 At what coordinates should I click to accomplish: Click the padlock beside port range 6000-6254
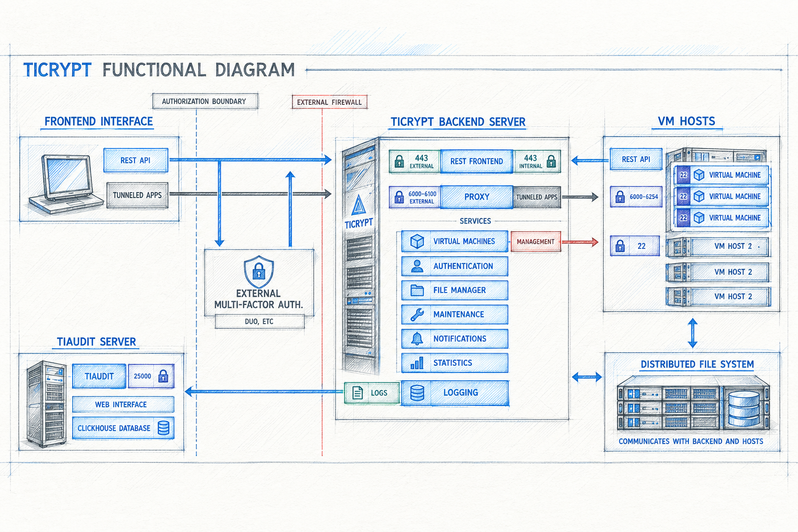(620, 197)
